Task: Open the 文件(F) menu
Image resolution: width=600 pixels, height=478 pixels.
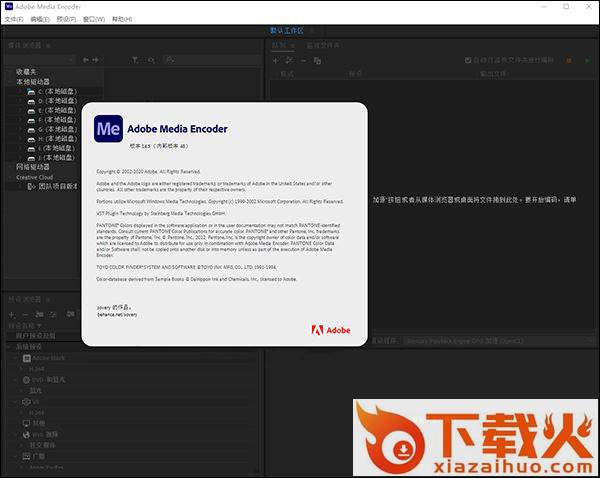Action: 13,19
